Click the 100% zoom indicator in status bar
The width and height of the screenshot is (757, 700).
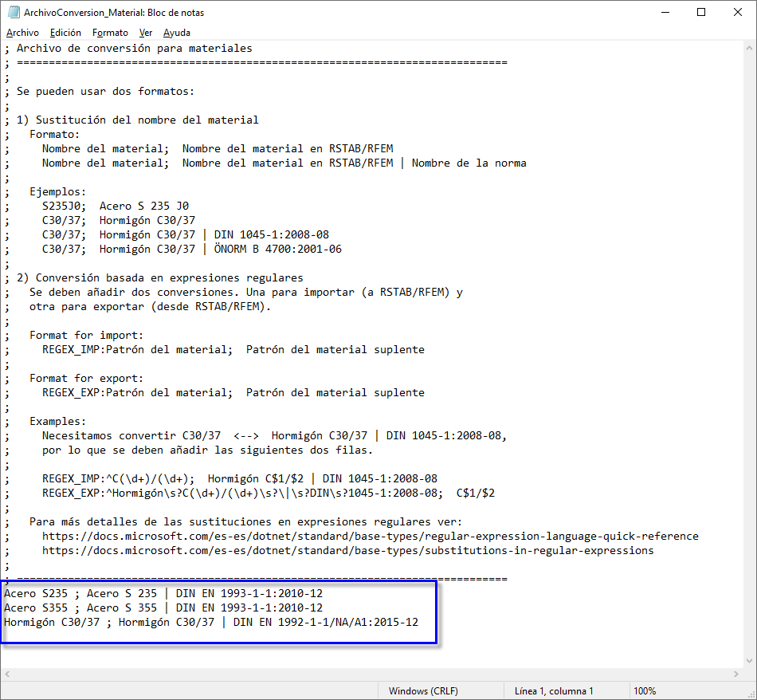click(x=644, y=690)
